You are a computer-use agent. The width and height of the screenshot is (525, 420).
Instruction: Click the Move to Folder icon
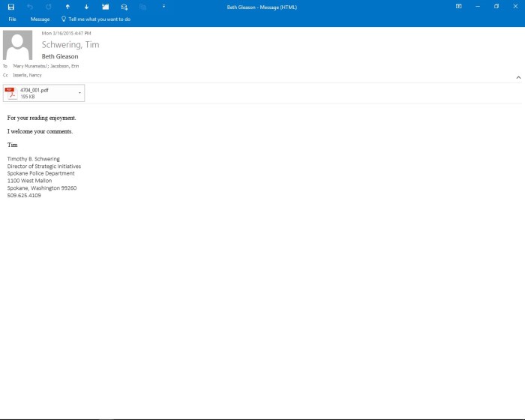click(x=106, y=7)
